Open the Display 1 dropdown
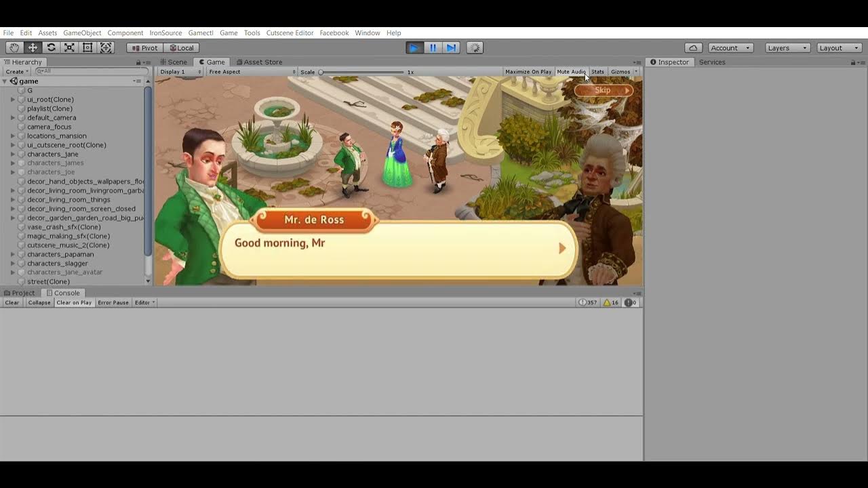 pyautogui.click(x=180, y=72)
